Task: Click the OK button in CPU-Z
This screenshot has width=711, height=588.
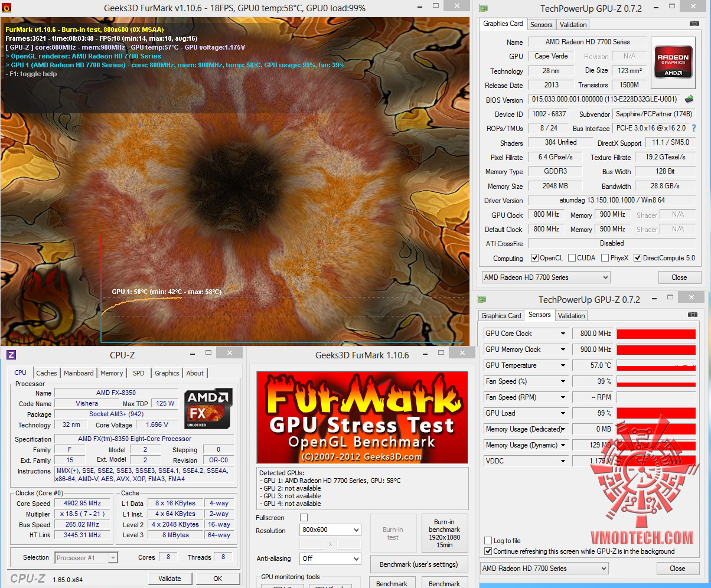Action: (x=218, y=579)
